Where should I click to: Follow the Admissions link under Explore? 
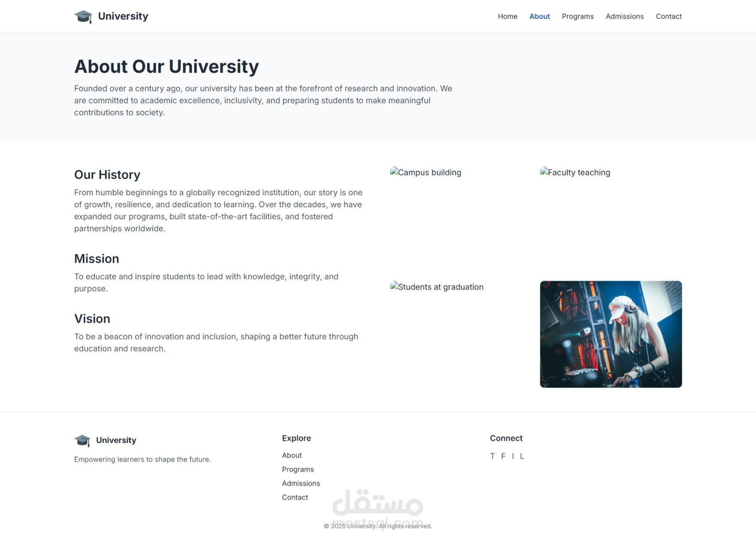click(x=301, y=483)
